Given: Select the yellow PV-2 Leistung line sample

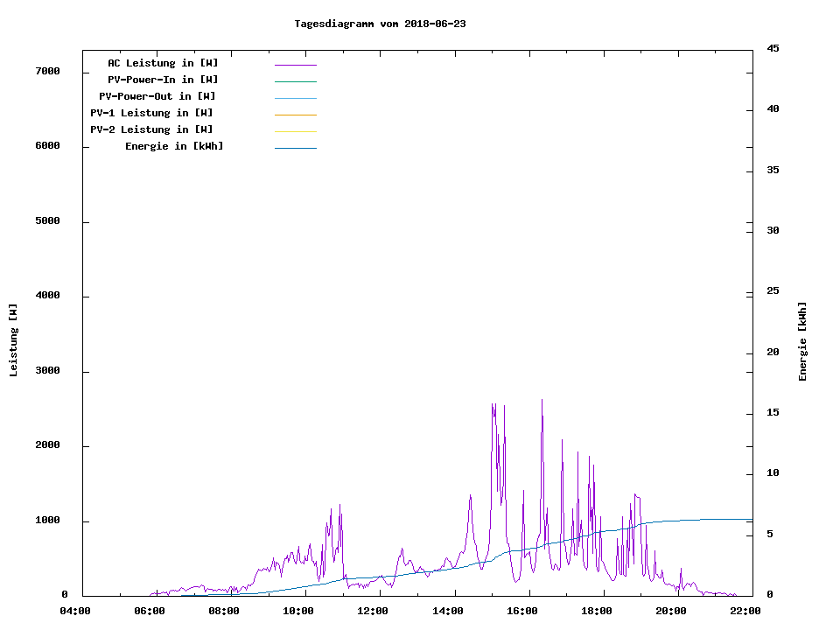Looking at the screenshot, I should (295, 131).
